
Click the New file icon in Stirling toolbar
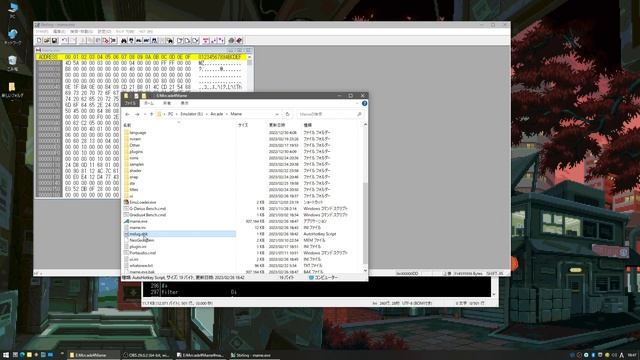coord(39,40)
